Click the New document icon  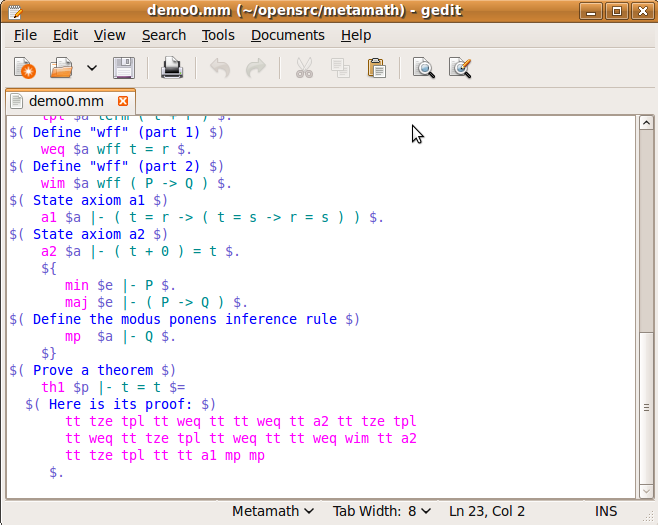24,68
